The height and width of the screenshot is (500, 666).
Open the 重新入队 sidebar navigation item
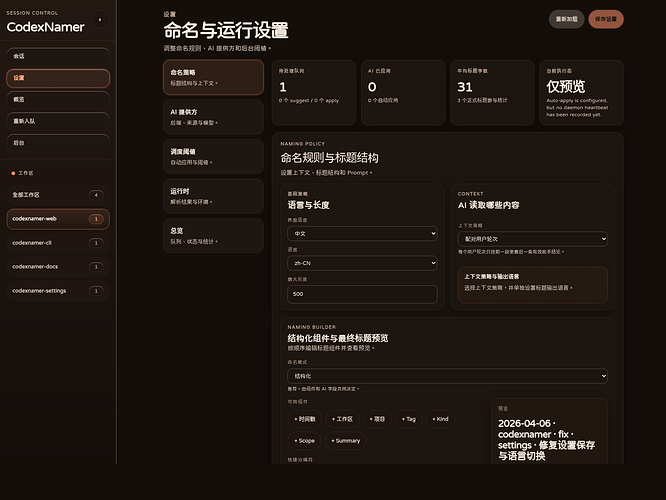click(58, 121)
